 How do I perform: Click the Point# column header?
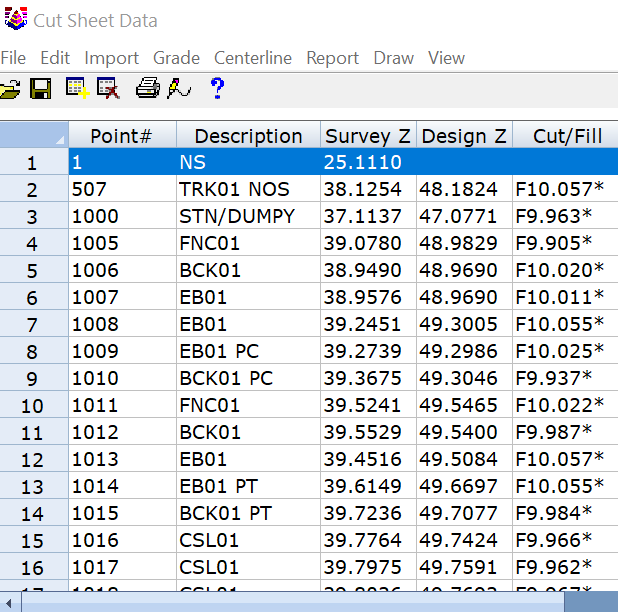coord(123,135)
